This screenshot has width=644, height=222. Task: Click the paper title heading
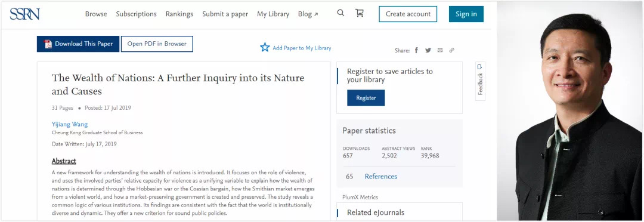pos(178,84)
